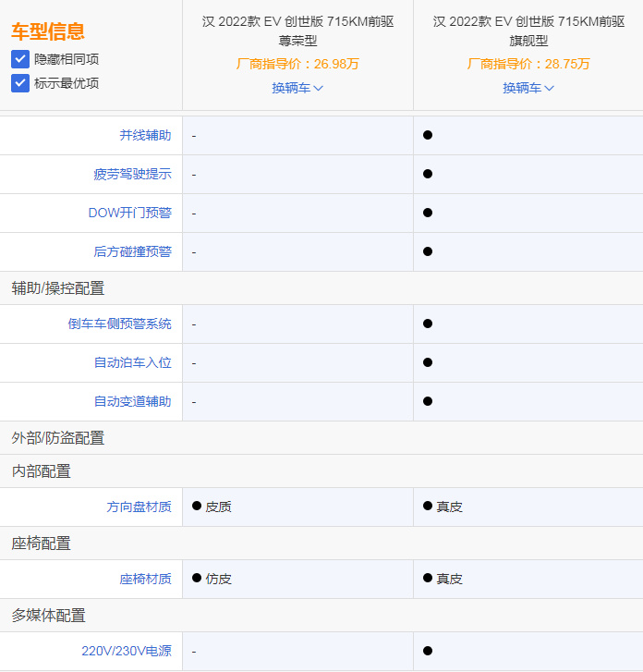
Task: Click the 旗舰型 model title
Action: 528,31
